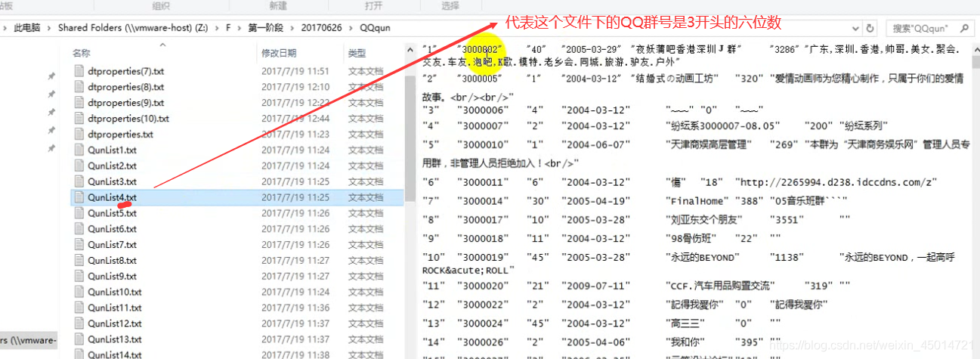Click the file icon of QunList7.txt
The width and height of the screenshot is (980, 359).
click(x=80, y=245)
